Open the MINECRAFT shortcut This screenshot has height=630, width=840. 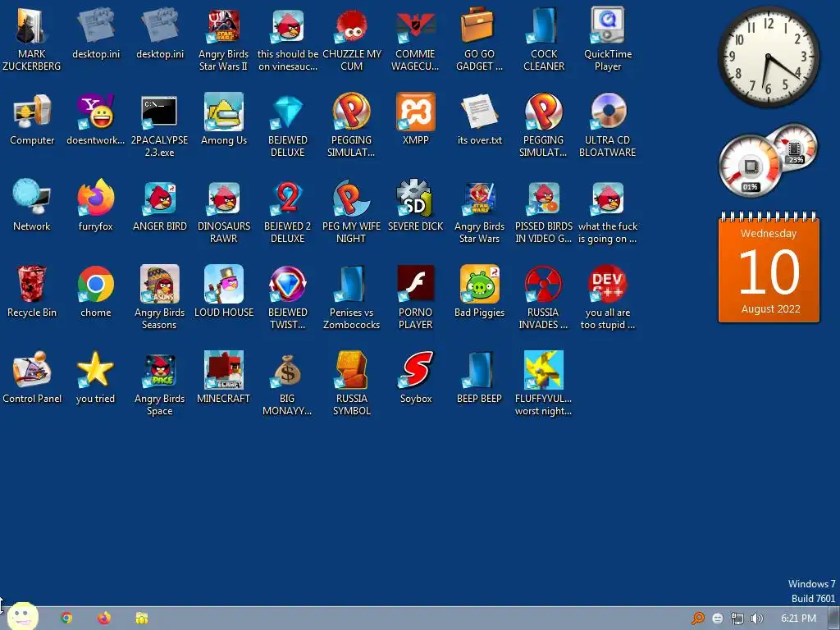coord(223,377)
